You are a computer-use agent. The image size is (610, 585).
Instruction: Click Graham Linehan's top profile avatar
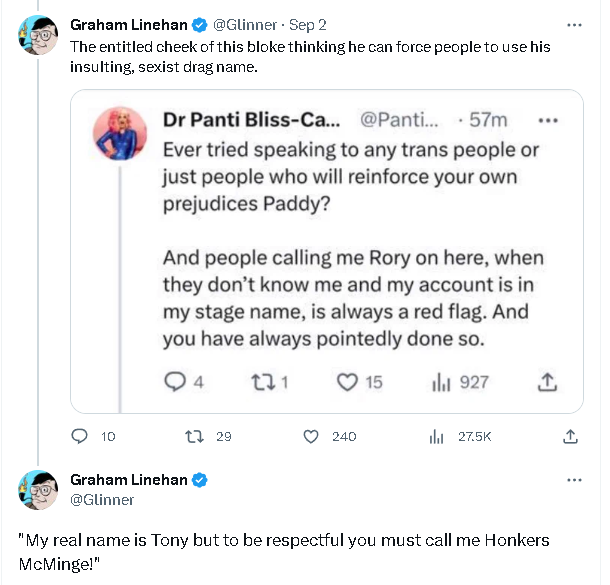[x=38, y=35]
